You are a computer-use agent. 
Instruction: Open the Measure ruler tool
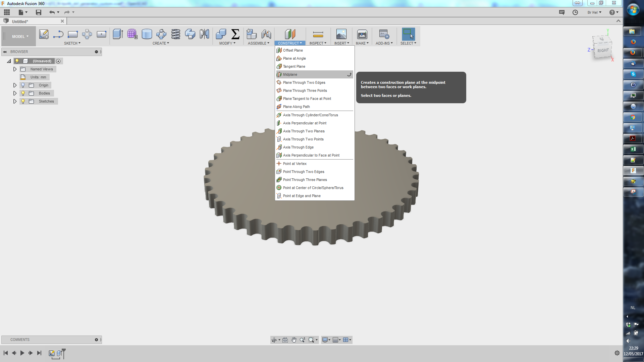pyautogui.click(x=318, y=34)
